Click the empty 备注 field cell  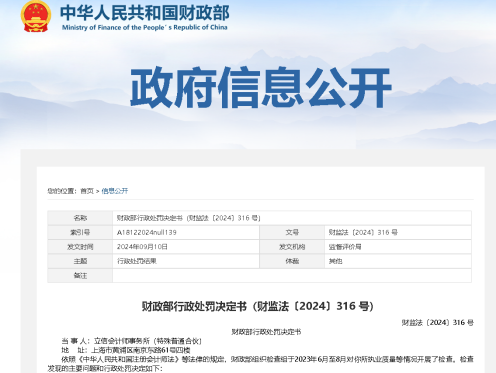tap(292, 276)
